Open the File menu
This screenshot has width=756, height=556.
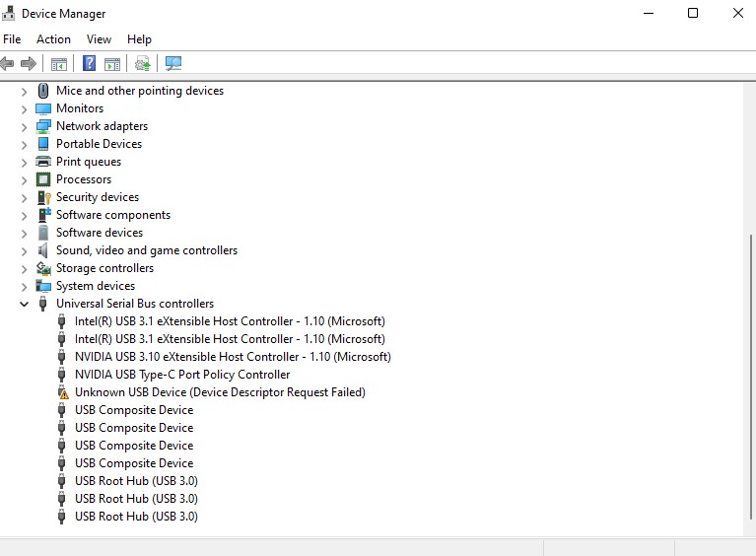click(x=12, y=39)
